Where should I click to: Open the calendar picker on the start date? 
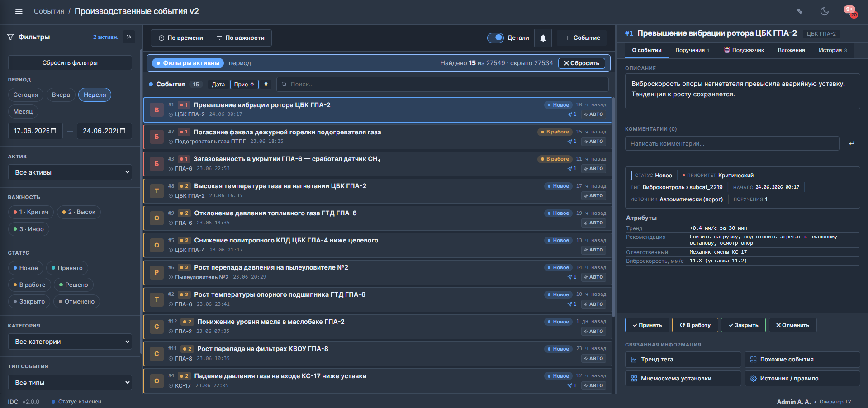(53, 131)
